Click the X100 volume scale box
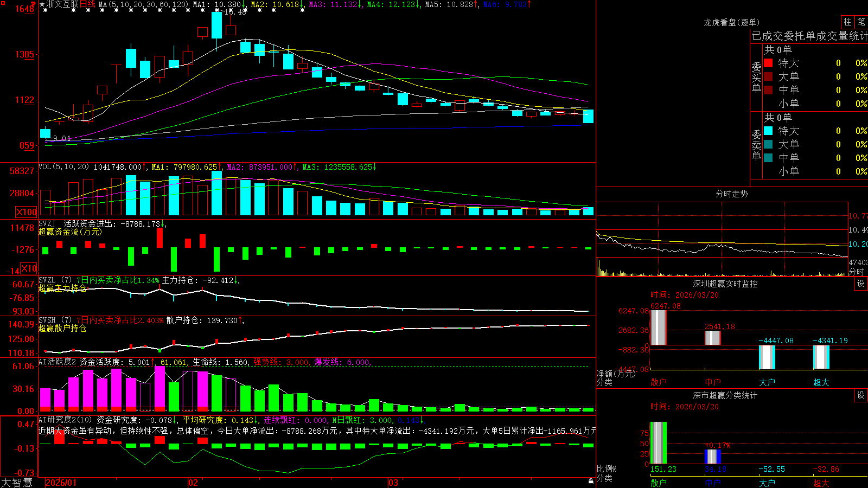This screenshot has width=868, height=488. (x=26, y=212)
